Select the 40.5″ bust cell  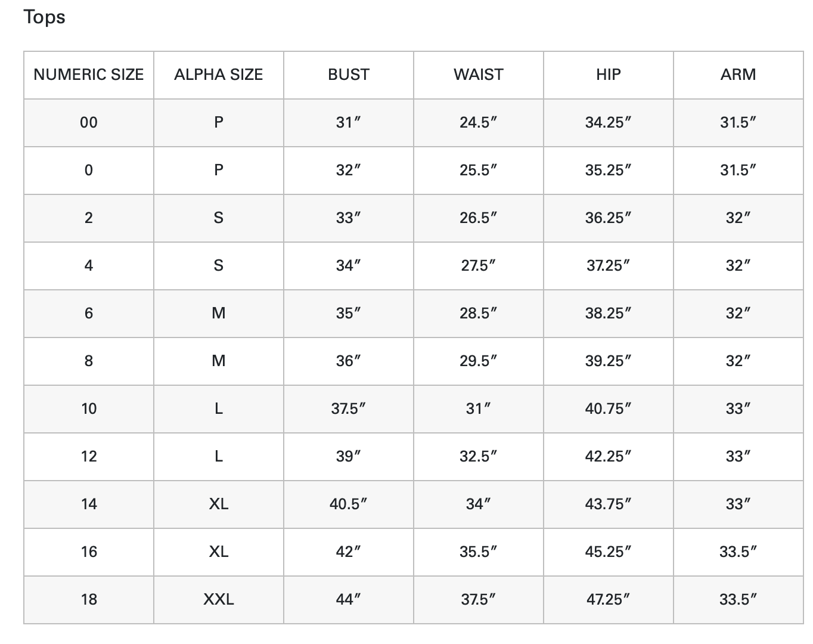pyautogui.click(x=349, y=504)
